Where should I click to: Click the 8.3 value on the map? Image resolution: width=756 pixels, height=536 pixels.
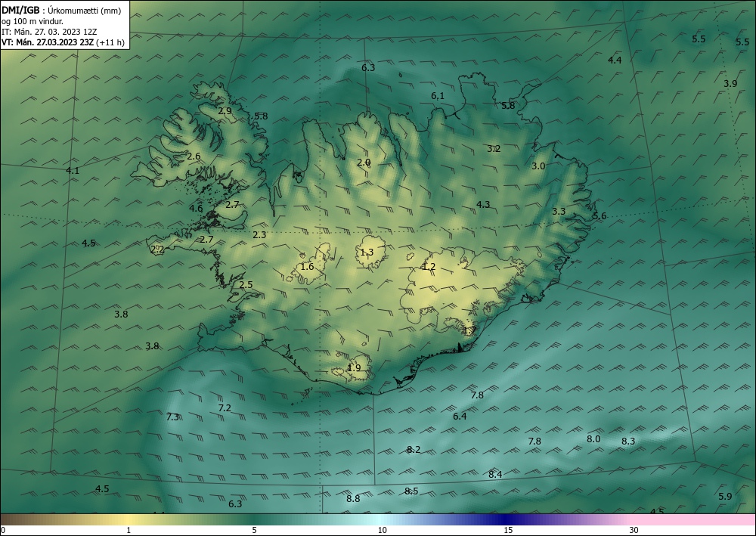click(x=628, y=441)
